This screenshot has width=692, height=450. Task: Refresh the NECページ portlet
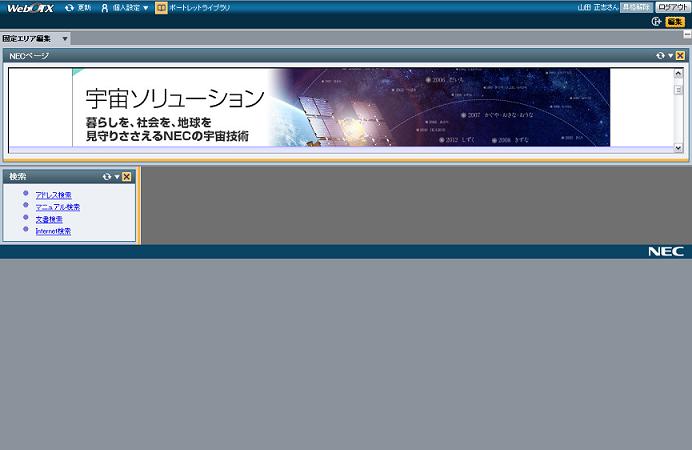pyautogui.click(x=660, y=56)
